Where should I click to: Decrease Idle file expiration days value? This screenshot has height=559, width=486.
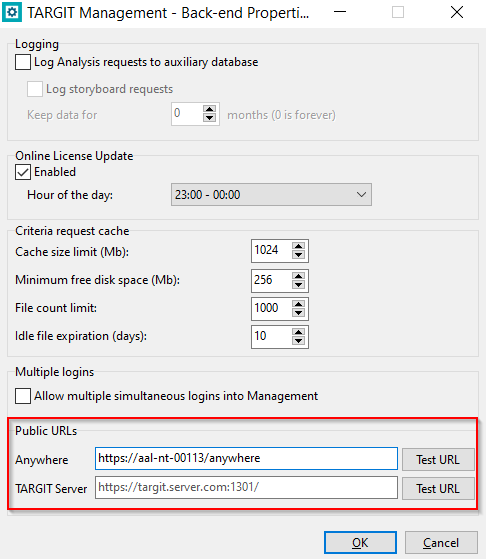[298, 340]
